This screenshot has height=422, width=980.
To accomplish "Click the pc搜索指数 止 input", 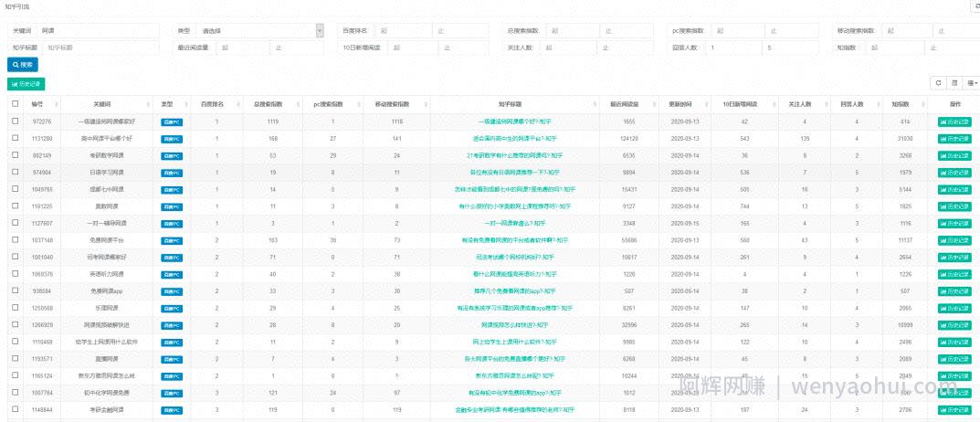I will click(x=793, y=31).
